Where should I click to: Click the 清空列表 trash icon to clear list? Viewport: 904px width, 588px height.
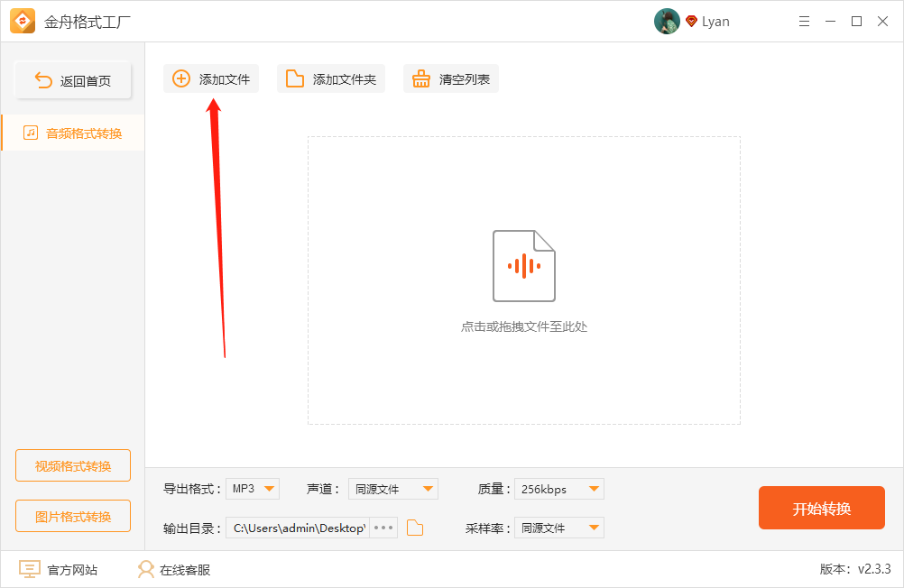tap(421, 78)
